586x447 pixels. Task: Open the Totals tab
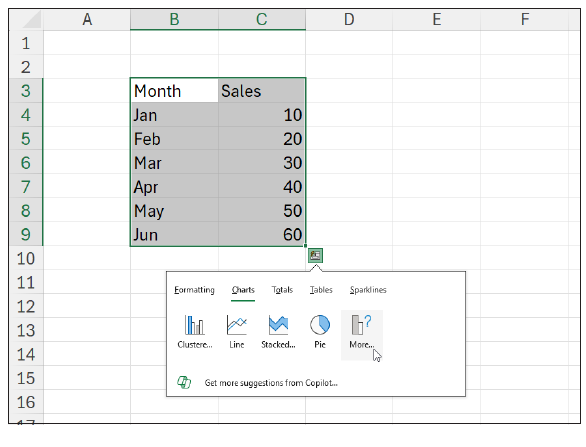(x=282, y=290)
